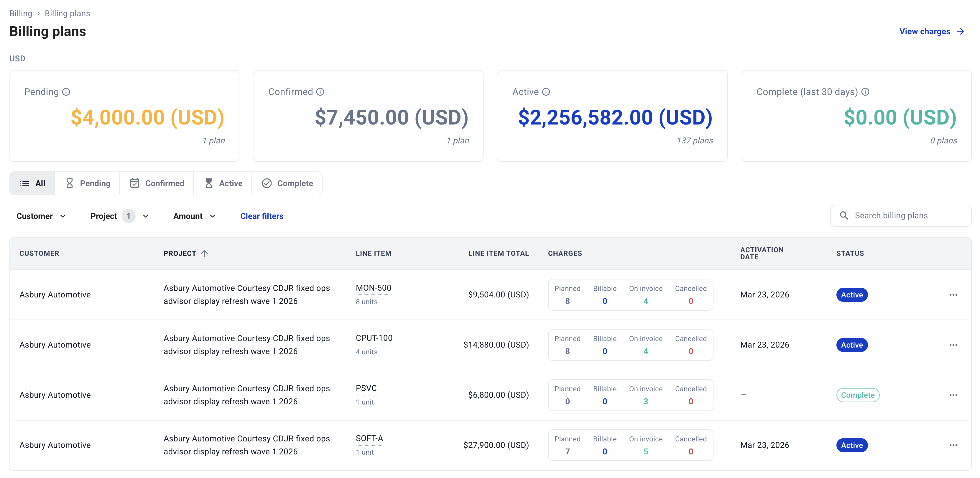Click the calendar-check icon on the Confirmed tab
Image resolution: width=980 pixels, height=478 pixels.
(135, 183)
